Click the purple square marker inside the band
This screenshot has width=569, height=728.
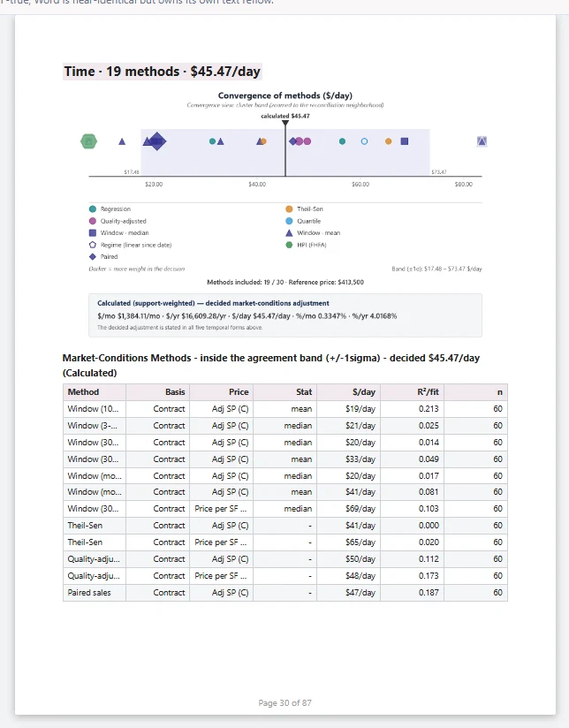pos(405,141)
